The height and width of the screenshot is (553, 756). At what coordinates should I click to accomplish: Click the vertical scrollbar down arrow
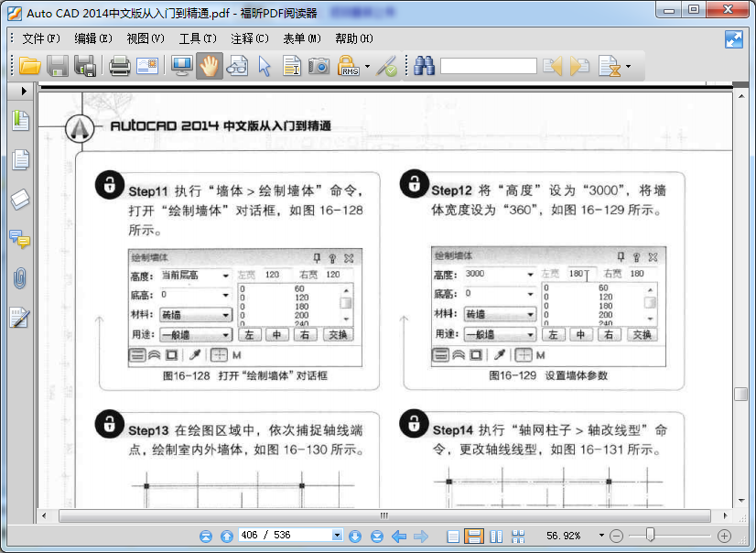click(740, 501)
